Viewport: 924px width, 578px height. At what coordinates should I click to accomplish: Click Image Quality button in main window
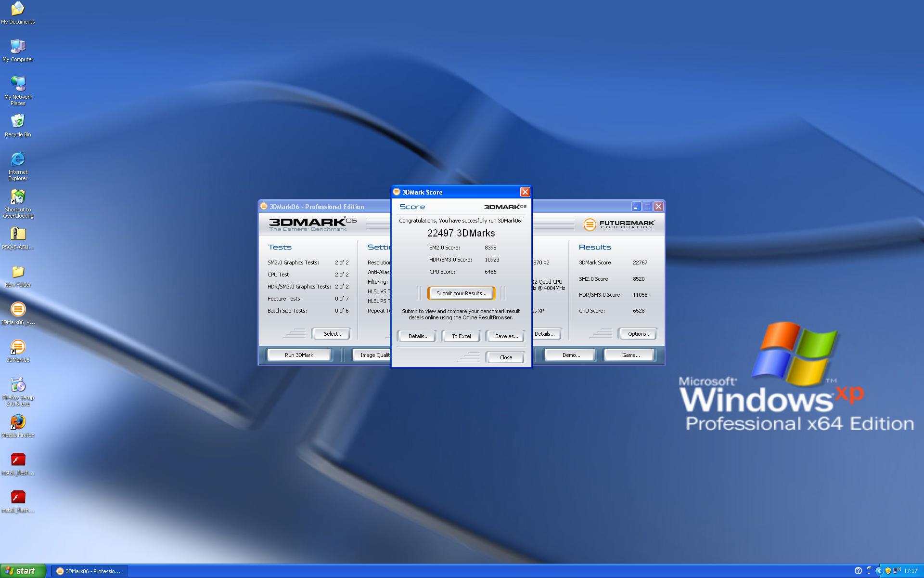(372, 355)
